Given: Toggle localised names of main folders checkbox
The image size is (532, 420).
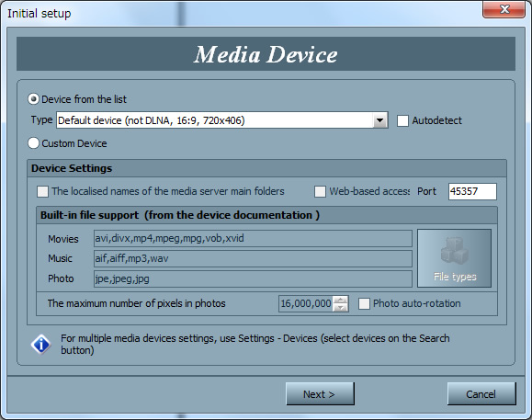Looking at the screenshot, I should pos(42,191).
